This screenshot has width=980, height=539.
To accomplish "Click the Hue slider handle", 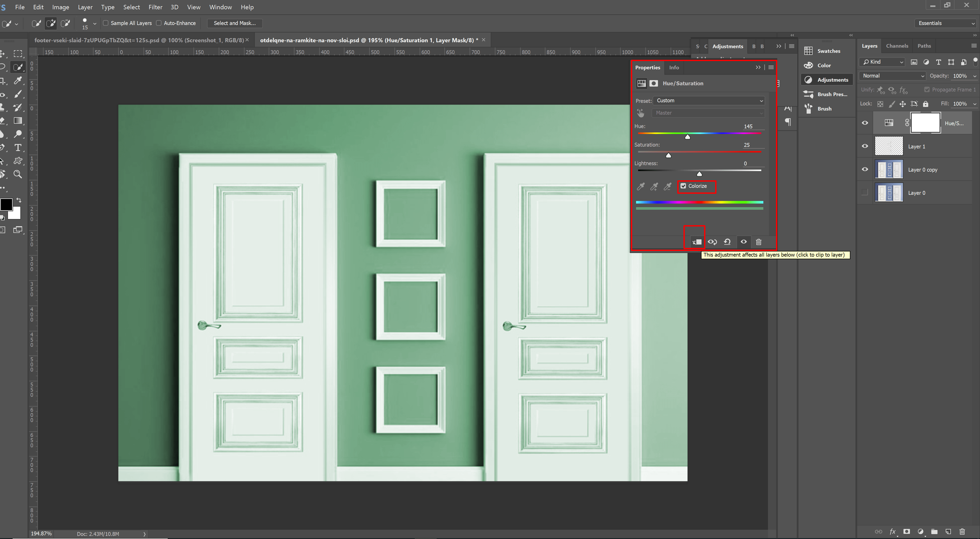I will click(687, 137).
